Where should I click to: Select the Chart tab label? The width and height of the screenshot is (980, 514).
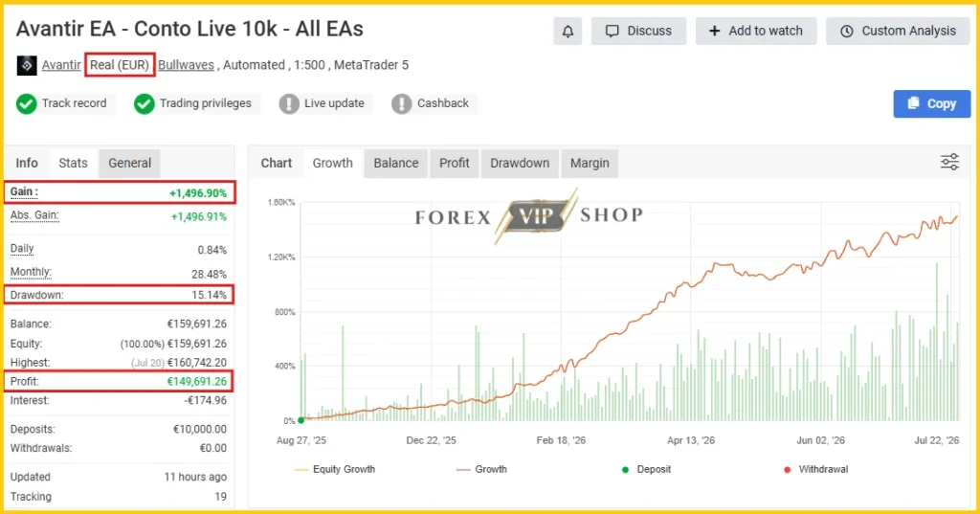(277, 164)
